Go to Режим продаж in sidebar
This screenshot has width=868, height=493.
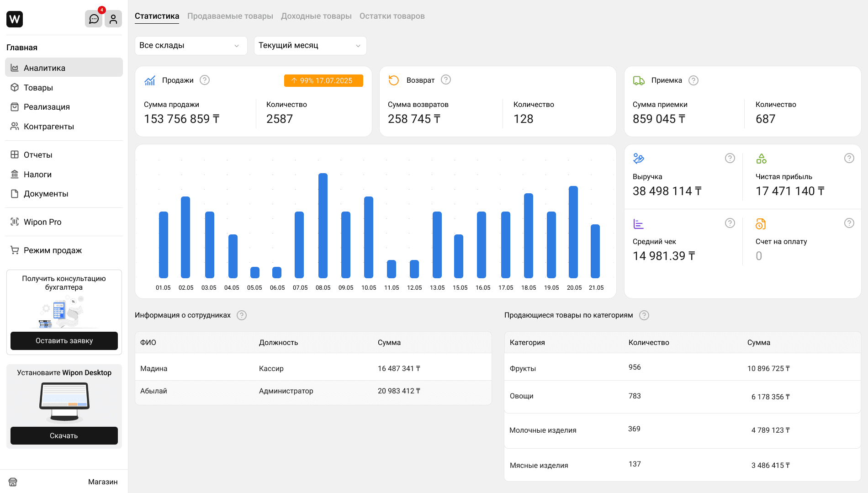pos(53,250)
